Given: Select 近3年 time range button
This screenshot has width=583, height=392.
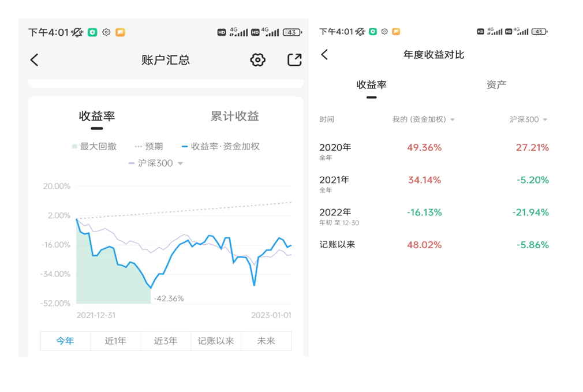Looking at the screenshot, I should click(x=166, y=341).
